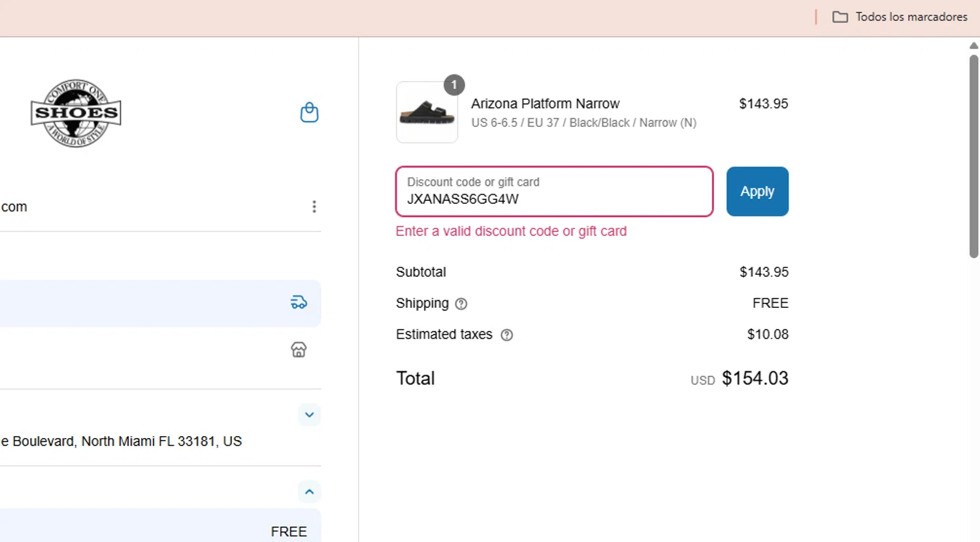Click the invalid discount code error message
980x542 pixels.
click(x=511, y=231)
